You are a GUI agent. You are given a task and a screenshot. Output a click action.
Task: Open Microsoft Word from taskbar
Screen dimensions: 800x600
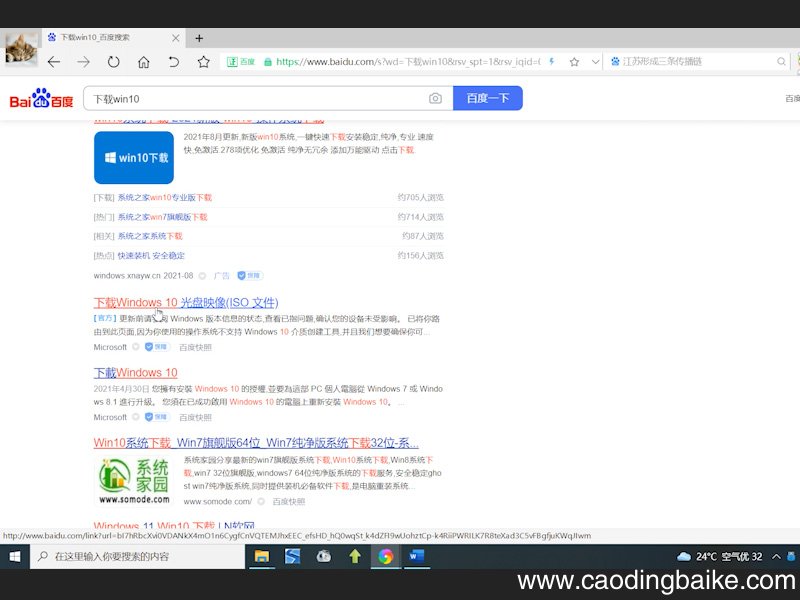(x=417, y=556)
